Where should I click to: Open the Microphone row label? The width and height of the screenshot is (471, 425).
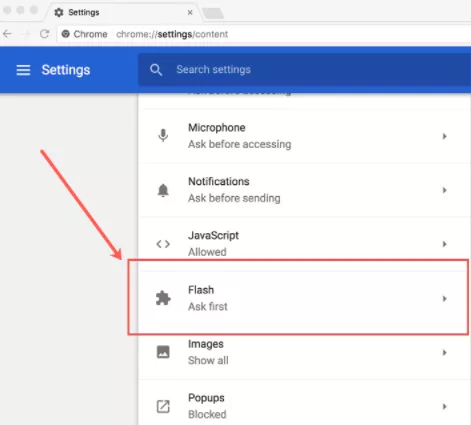pyautogui.click(x=217, y=128)
